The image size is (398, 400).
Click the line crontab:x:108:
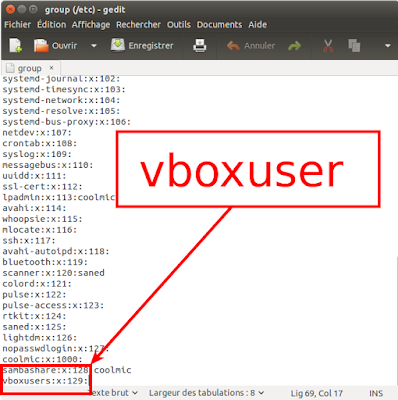[40, 143]
